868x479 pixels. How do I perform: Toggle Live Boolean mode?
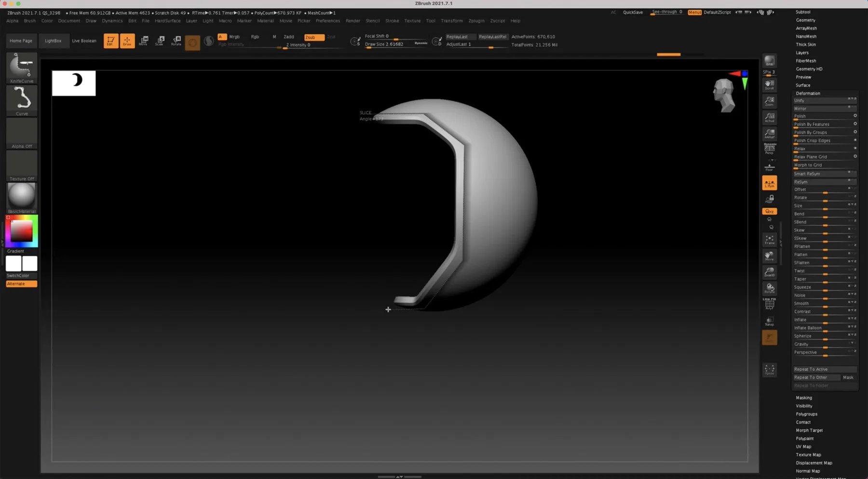[83, 41]
